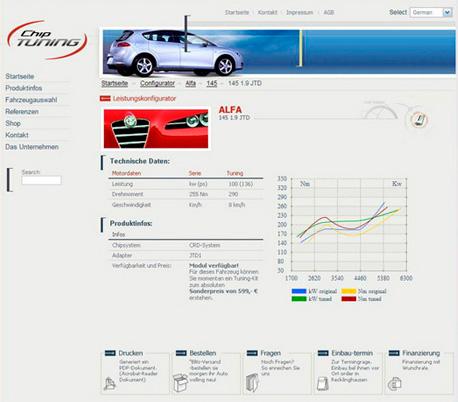Click Kontakt link in the top bar
The height and width of the screenshot is (402, 458).
pyautogui.click(x=267, y=12)
